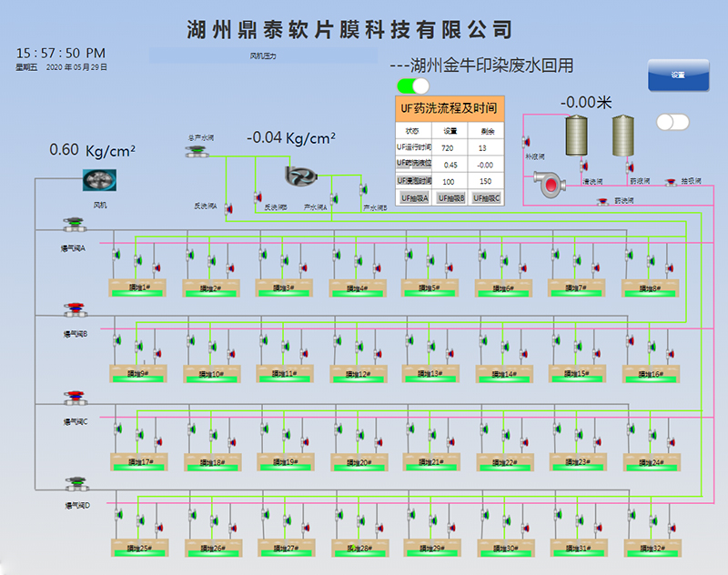Image resolution: width=728 pixels, height=575 pixels.
Task: Click the 曝气阀D aeration valve icon
Action: (x=76, y=484)
